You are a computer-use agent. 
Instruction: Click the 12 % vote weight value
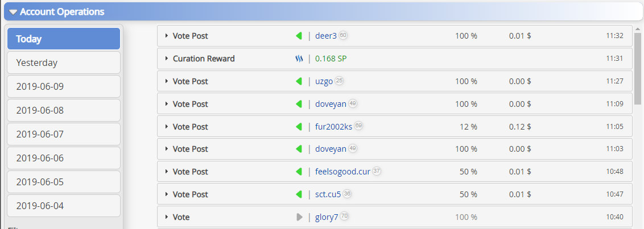click(469, 126)
